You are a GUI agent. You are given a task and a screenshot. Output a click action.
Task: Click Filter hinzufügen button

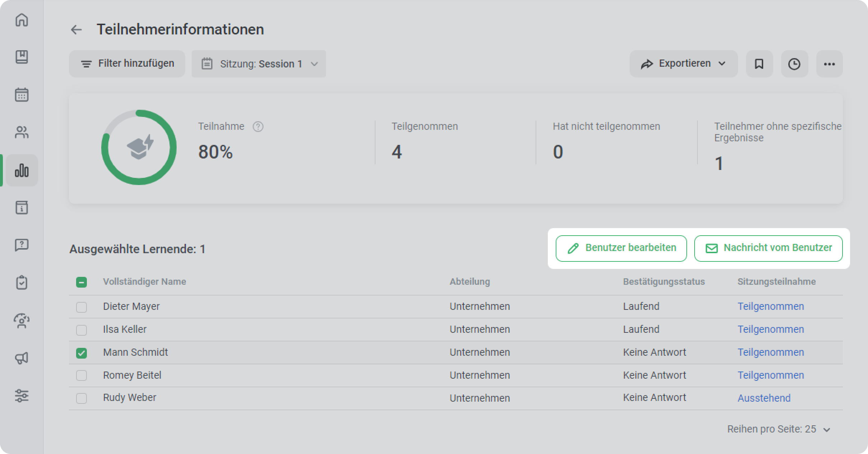[x=127, y=64]
